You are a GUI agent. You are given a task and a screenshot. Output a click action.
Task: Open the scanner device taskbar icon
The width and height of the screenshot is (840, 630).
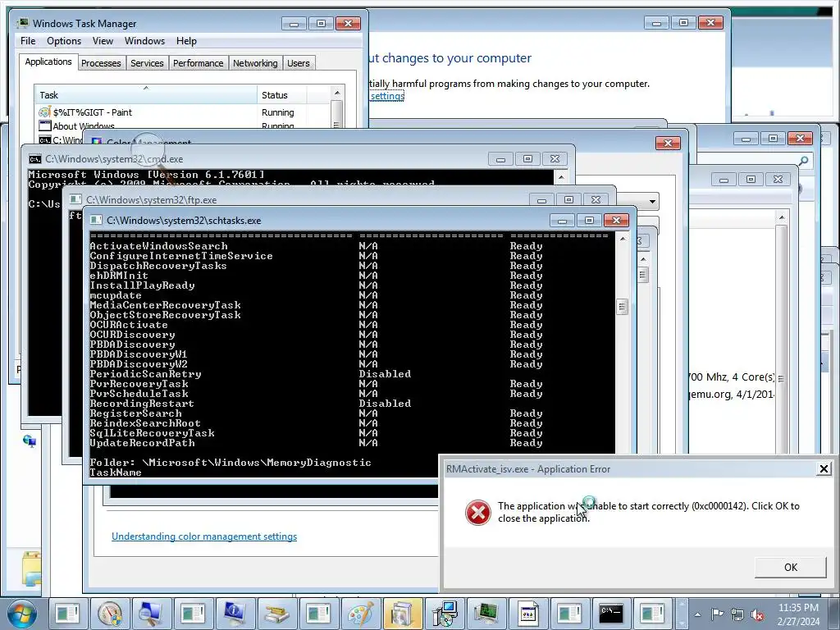276,614
